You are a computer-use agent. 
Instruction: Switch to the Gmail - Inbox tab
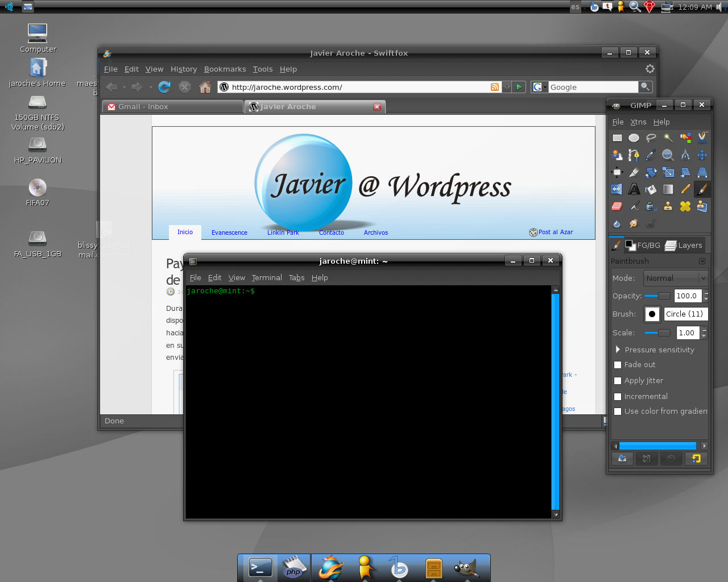[173, 107]
